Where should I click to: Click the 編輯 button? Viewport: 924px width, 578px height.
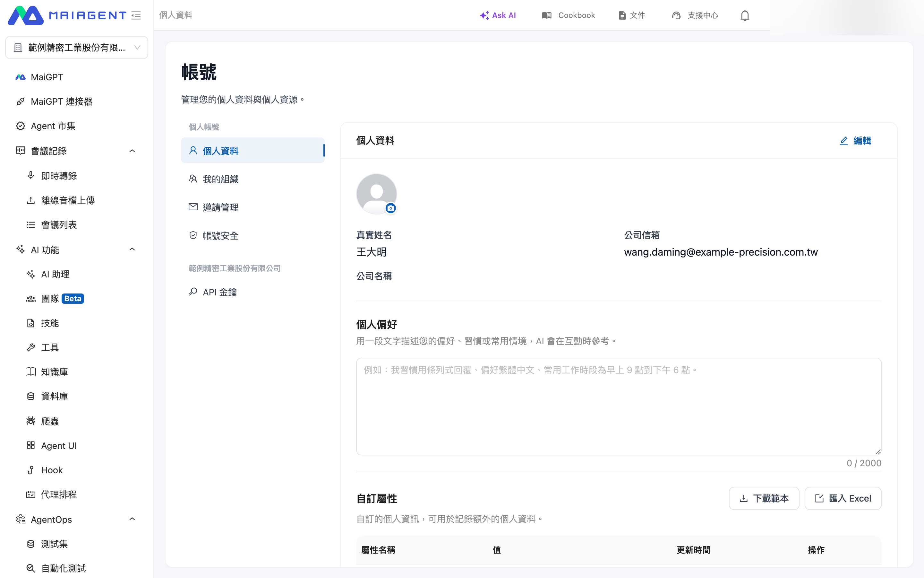855,141
